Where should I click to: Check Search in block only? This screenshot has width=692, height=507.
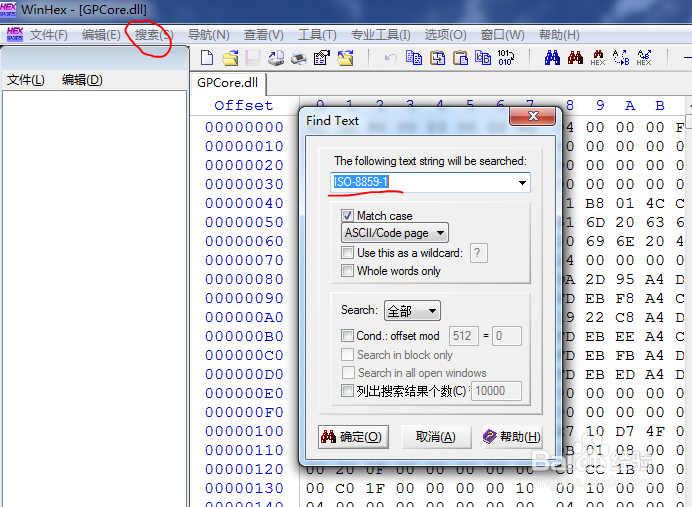347,354
